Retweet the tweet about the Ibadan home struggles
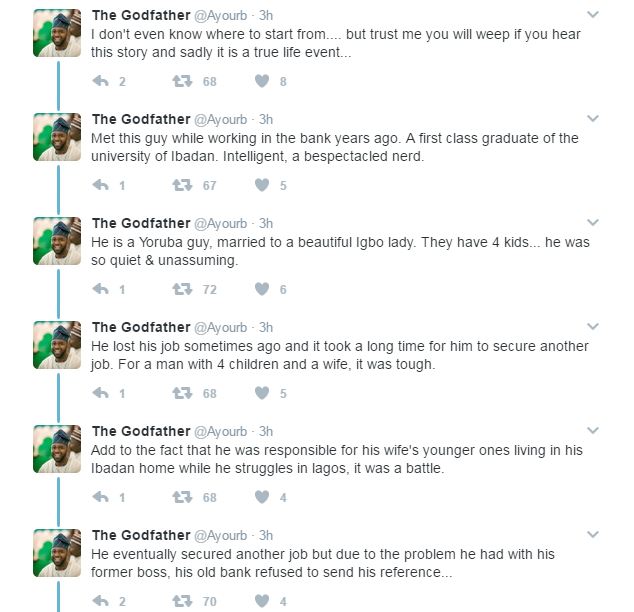 [182, 497]
